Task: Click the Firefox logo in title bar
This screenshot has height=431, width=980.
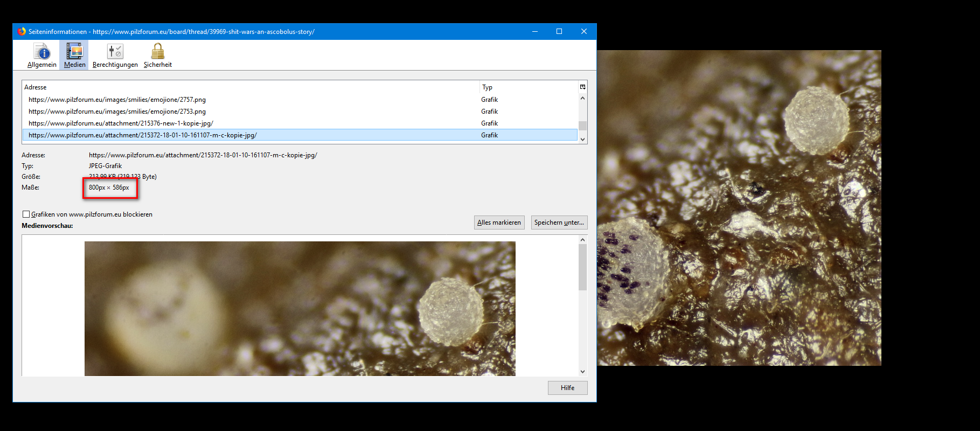Action: click(x=22, y=31)
